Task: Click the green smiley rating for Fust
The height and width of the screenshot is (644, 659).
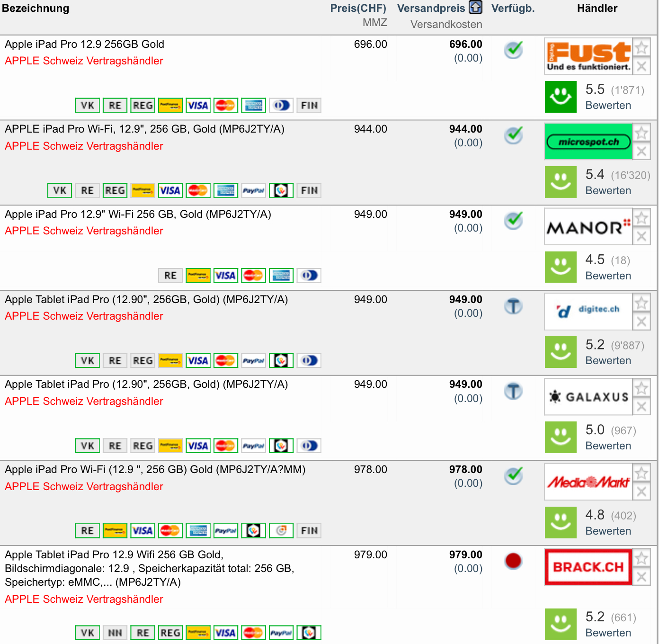Action: click(x=561, y=97)
